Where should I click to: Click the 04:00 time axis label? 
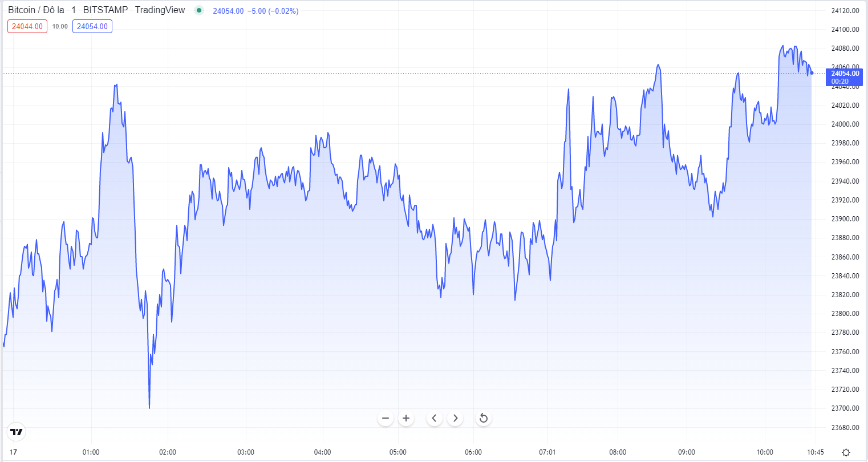click(322, 452)
